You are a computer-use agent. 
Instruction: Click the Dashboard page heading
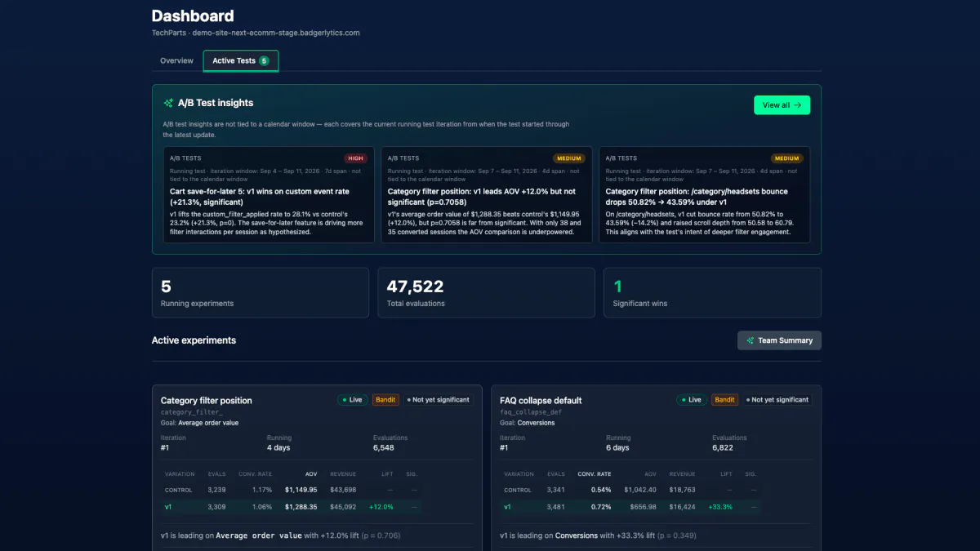coord(193,16)
